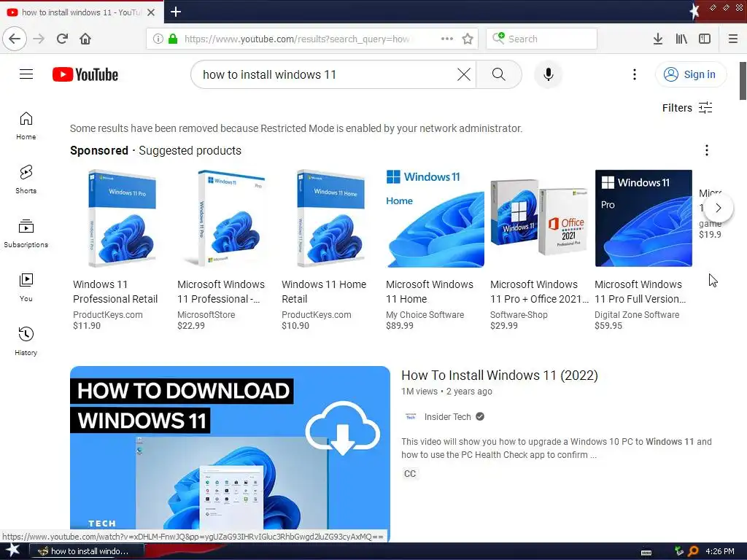
Task: Open the taskbar star start button
Action: pos(12,551)
